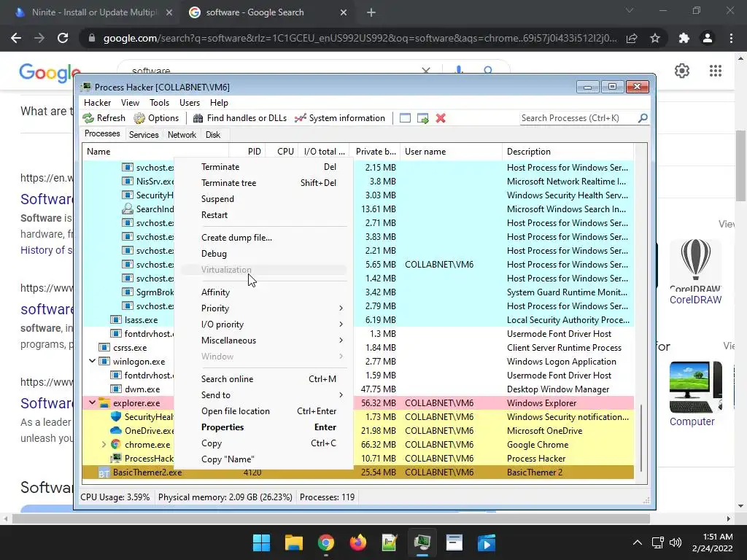Screen dimensions: 747x560
Task: Click the search magnifier in Process Hacker
Action: tap(643, 117)
